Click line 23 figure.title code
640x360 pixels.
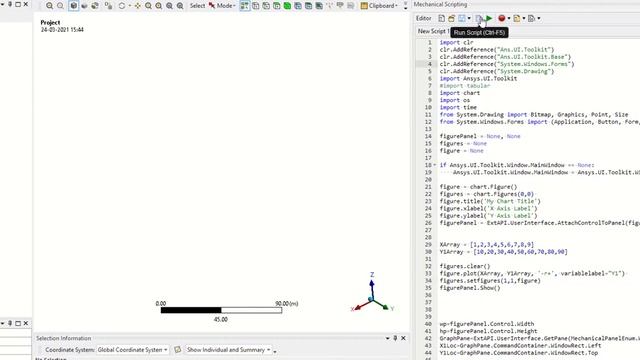pos(490,201)
